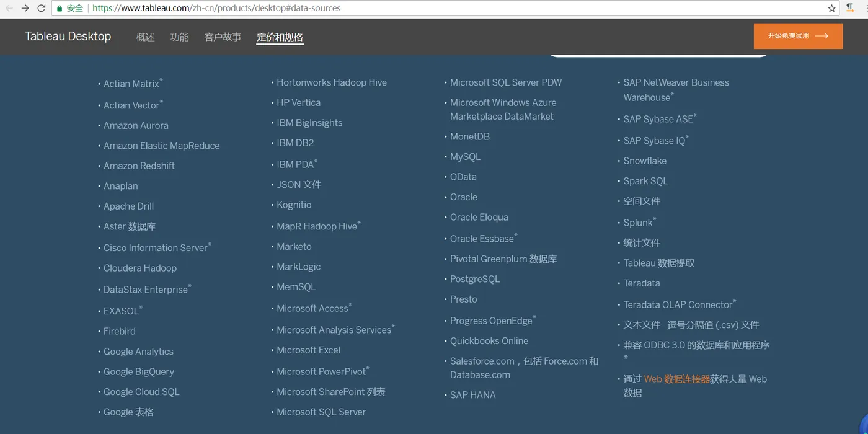Open the 概述 tab
868x434 pixels.
click(146, 37)
